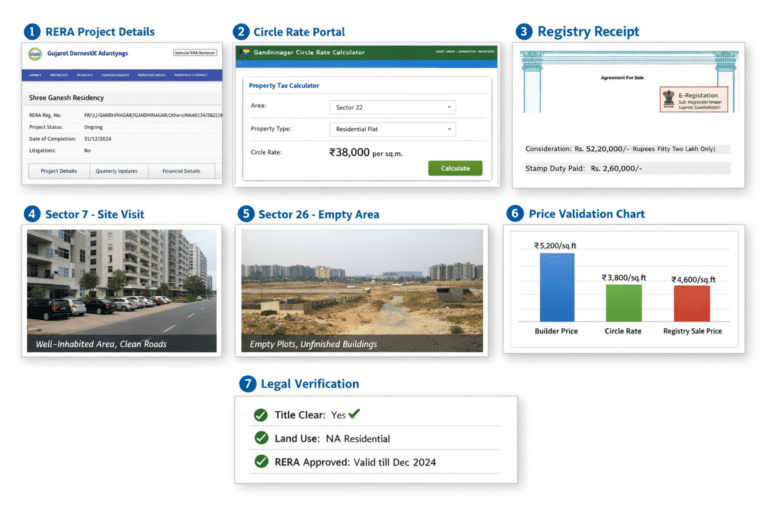Screen dimensions: 768x512
Task: Click the Gandninager Circle Rate Calculator title
Action: coord(309,52)
